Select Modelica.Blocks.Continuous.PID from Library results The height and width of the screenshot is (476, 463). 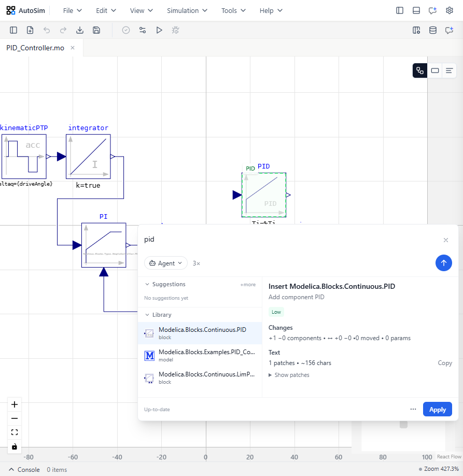202,333
